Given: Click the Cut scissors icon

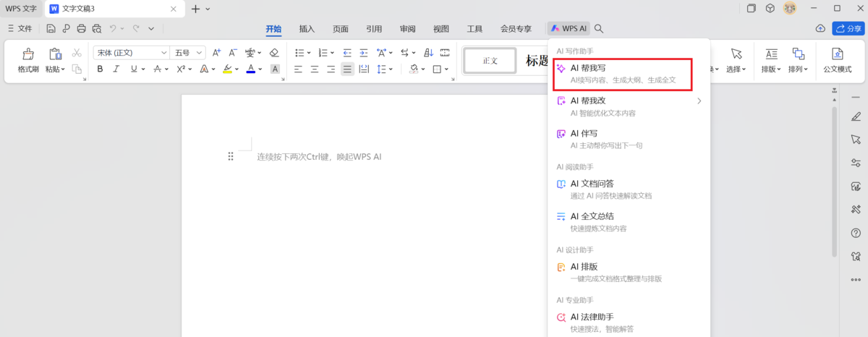Looking at the screenshot, I should tap(77, 52).
